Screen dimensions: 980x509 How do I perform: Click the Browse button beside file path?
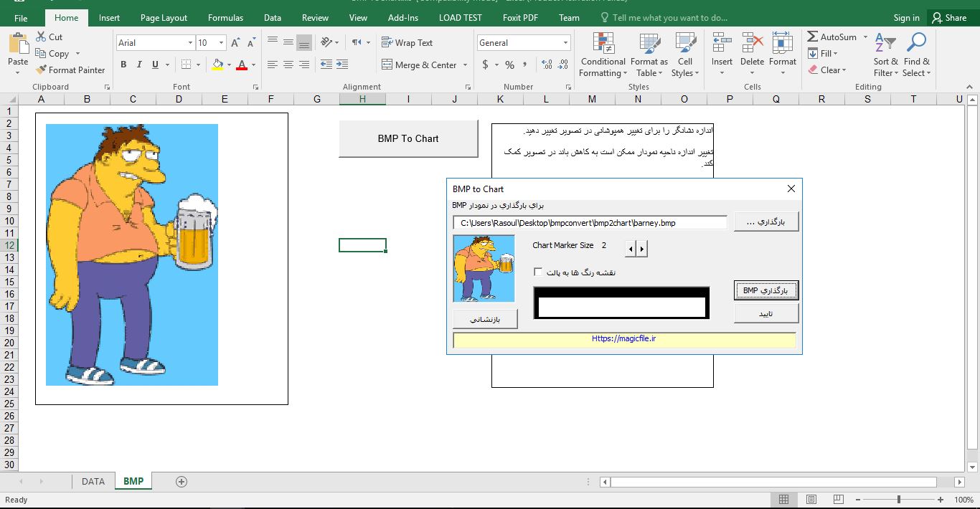pos(766,222)
